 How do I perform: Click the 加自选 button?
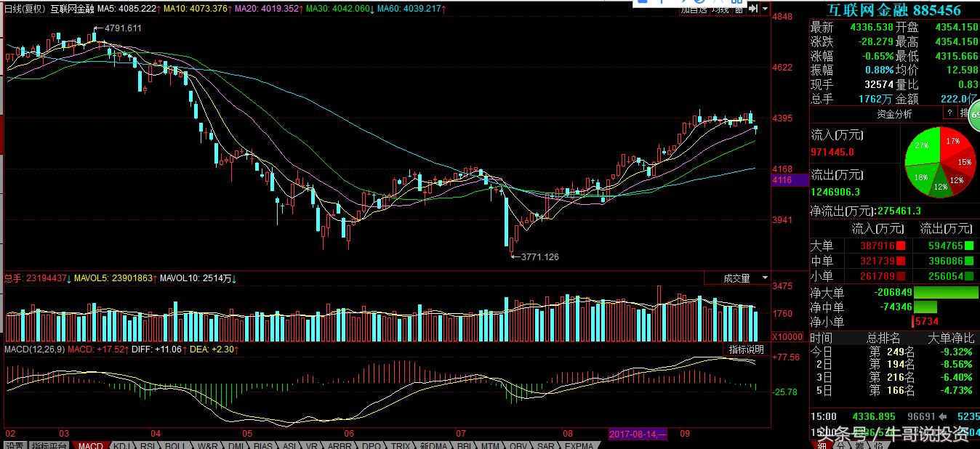pos(694,9)
